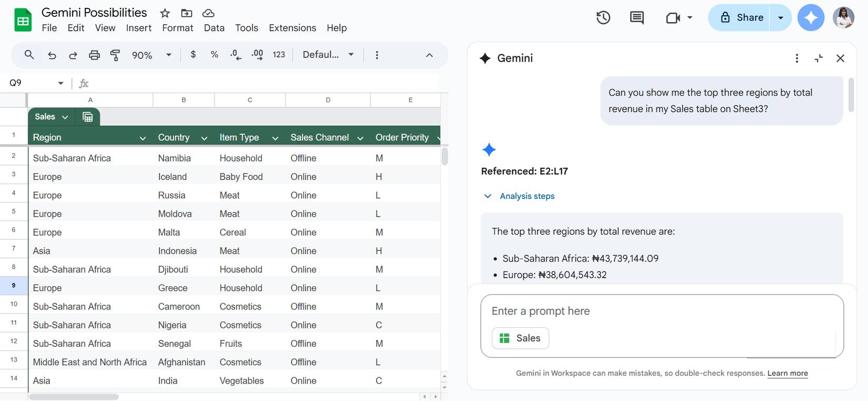The width and height of the screenshot is (868, 401).
Task: Click the print icon in toolbar
Action: 94,55
